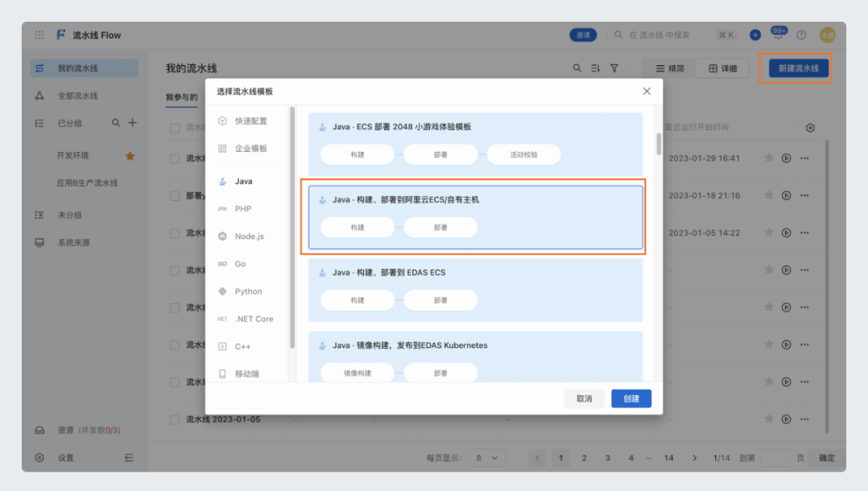The image size is (868, 491).
Task: Open the help question mark icon
Action: pos(801,35)
